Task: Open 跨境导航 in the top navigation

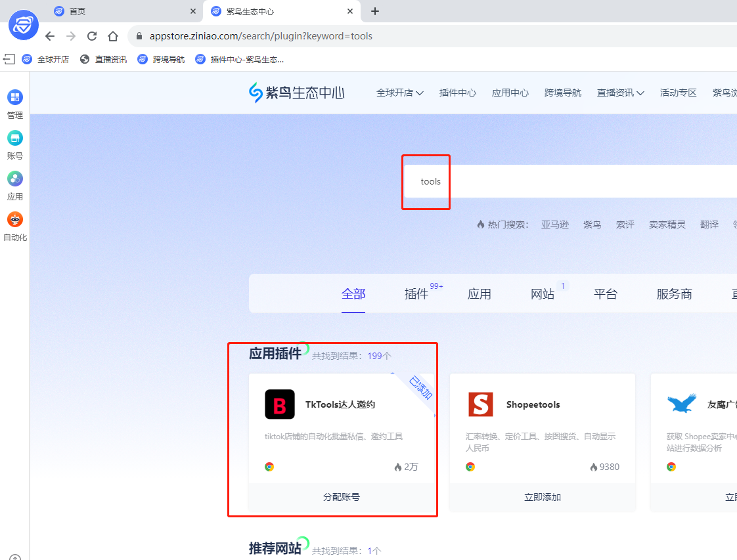Action: 563,93
